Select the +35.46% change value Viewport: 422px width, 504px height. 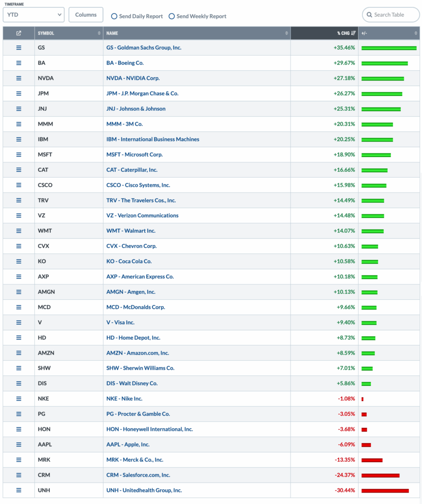[x=344, y=48]
